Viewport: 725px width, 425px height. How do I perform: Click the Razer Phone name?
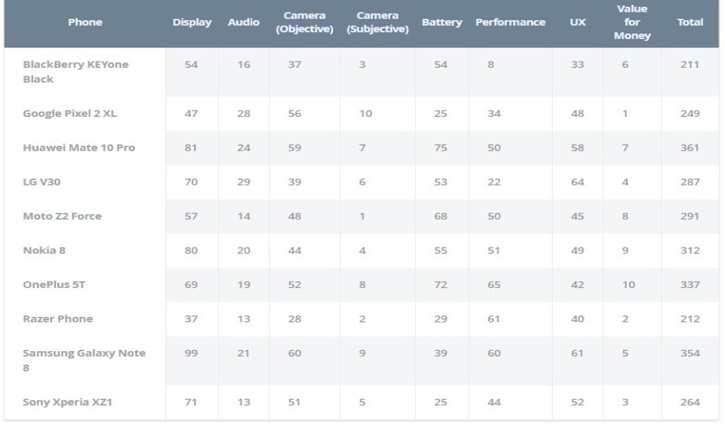pos(58,319)
